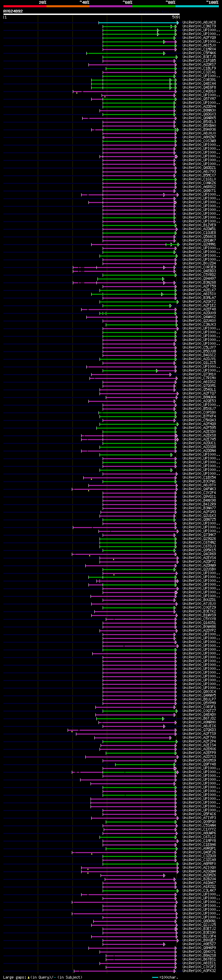Select hit label UniRef100_Q4EC44
This screenshot has width=222, height=980.
point(199,84)
